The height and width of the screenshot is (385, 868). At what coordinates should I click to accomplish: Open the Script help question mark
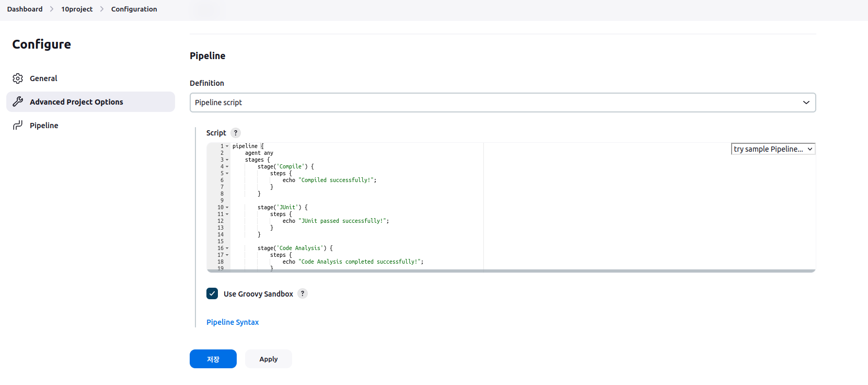click(236, 133)
